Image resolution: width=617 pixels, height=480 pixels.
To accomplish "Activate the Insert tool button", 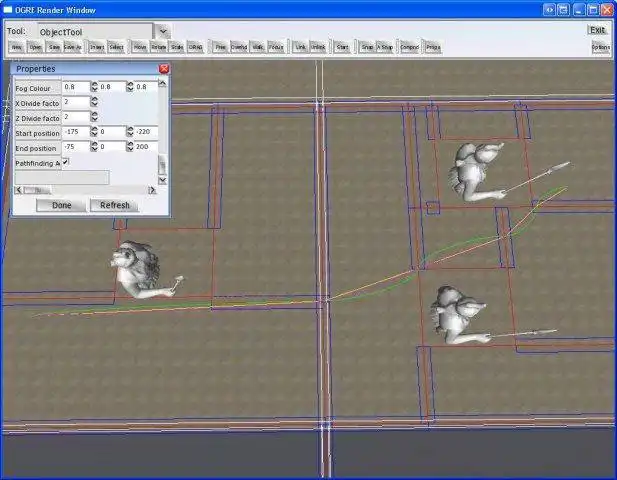I will tap(97, 47).
